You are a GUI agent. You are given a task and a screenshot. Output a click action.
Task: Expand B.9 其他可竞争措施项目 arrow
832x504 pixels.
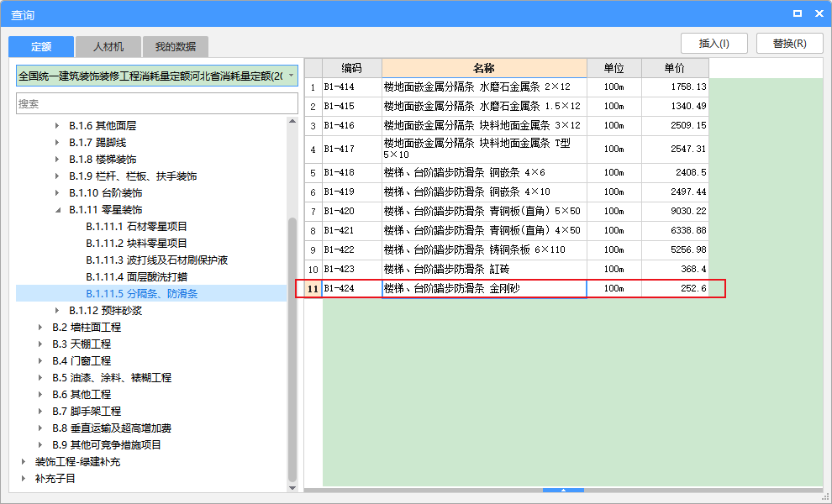point(40,444)
